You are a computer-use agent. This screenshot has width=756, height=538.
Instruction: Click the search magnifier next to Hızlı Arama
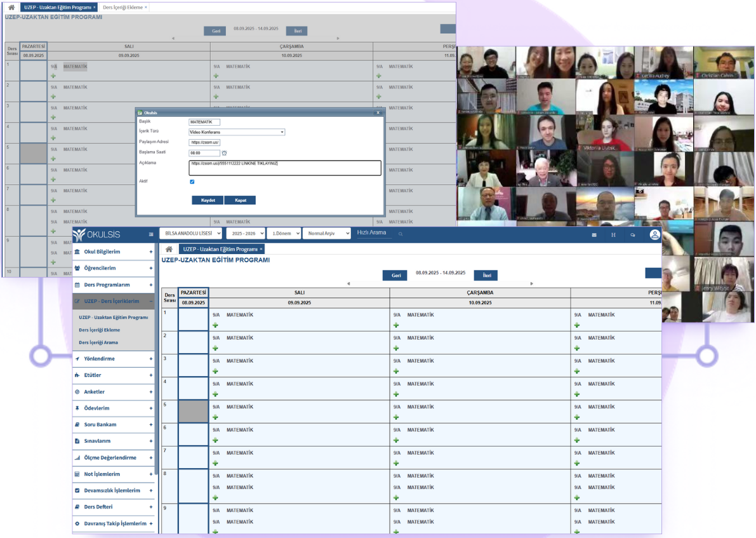click(x=401, y=234)
